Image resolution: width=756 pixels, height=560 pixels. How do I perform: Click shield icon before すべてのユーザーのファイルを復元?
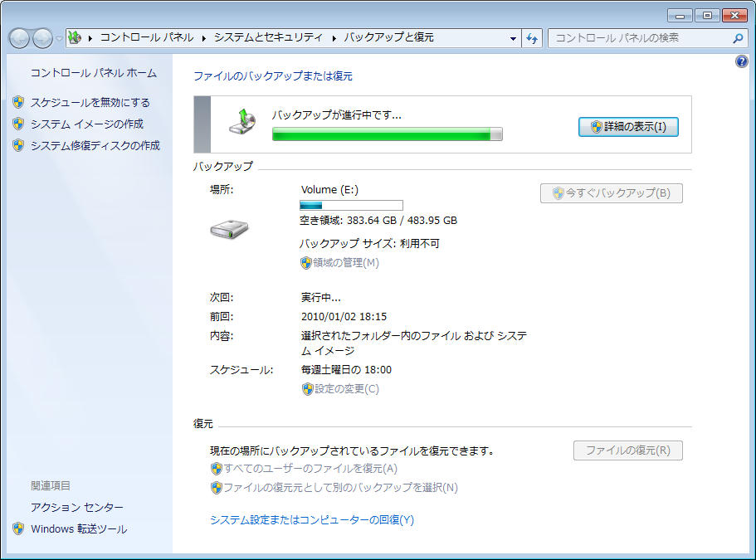tap(217, 469)
